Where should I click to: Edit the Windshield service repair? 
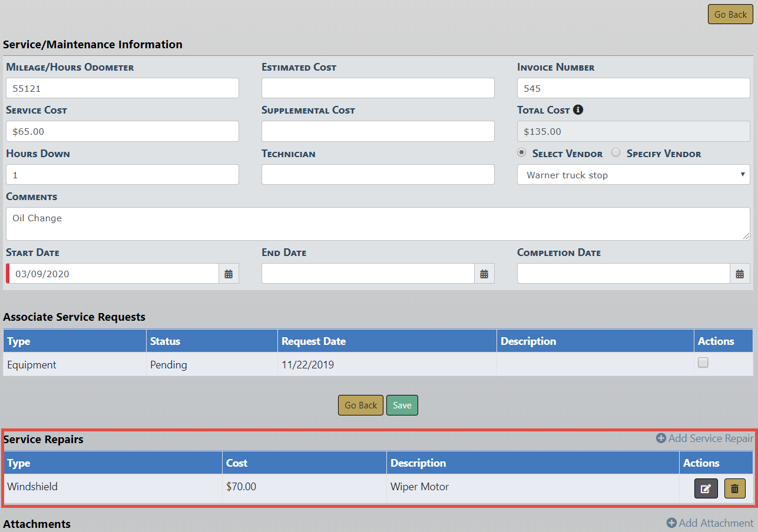pos(706,488)
